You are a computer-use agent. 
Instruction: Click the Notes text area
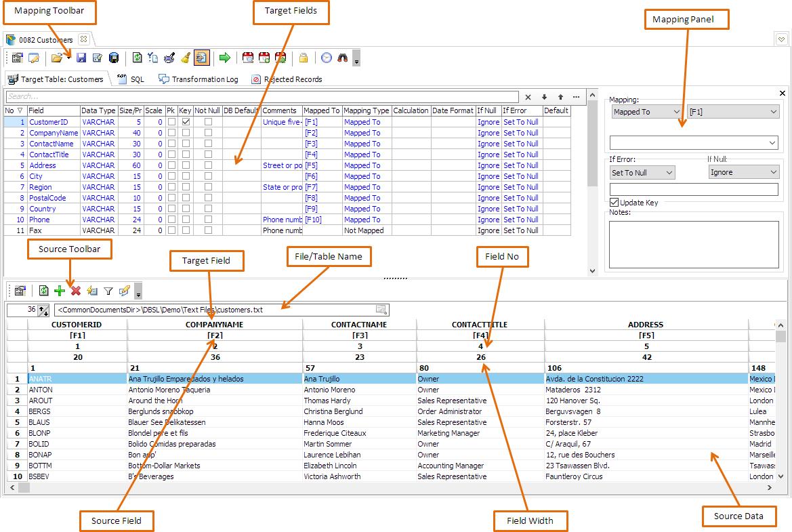694,245
